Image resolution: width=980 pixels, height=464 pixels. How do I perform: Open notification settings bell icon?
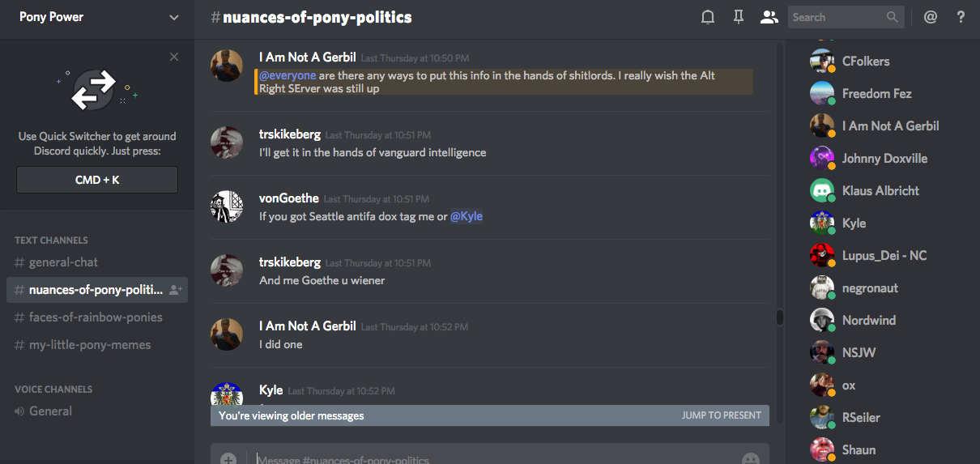(708, 17)
